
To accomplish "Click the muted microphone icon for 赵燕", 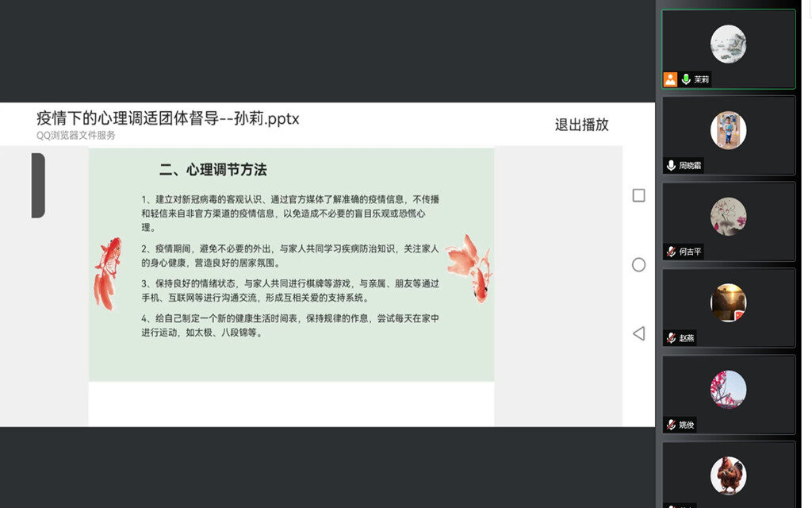I will point(671,338).
